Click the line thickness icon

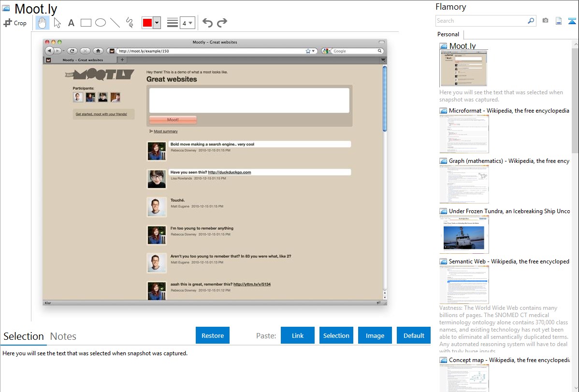(173, 23)
